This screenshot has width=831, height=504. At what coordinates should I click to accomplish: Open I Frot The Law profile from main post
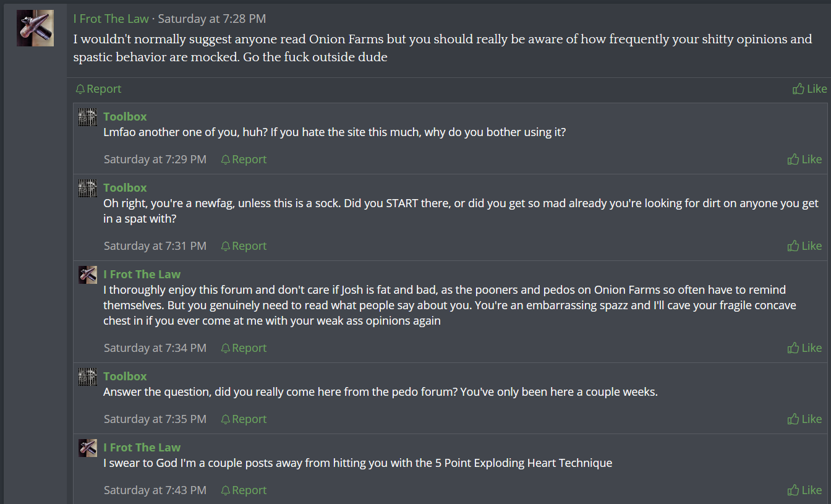click(111, 19)
